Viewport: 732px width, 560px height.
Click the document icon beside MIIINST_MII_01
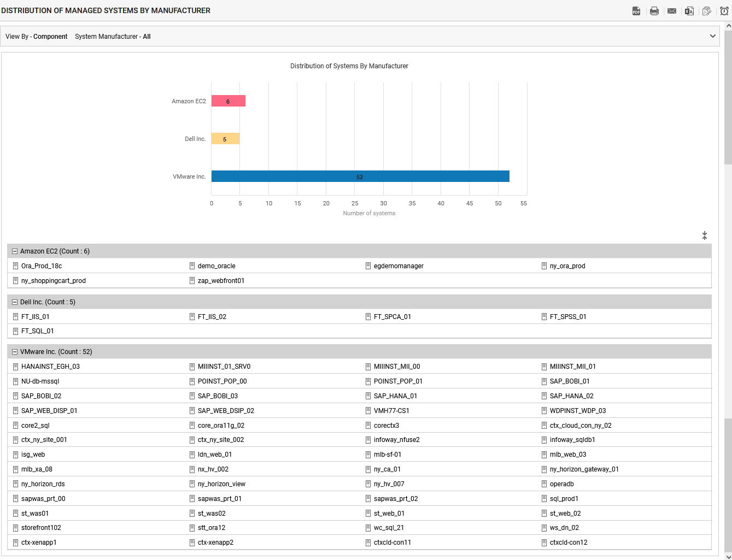tap(544, 367)
